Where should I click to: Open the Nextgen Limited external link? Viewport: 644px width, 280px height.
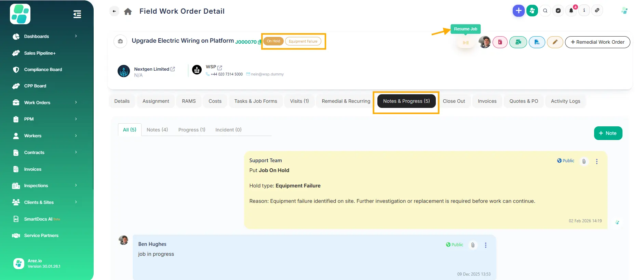point(173,69)
